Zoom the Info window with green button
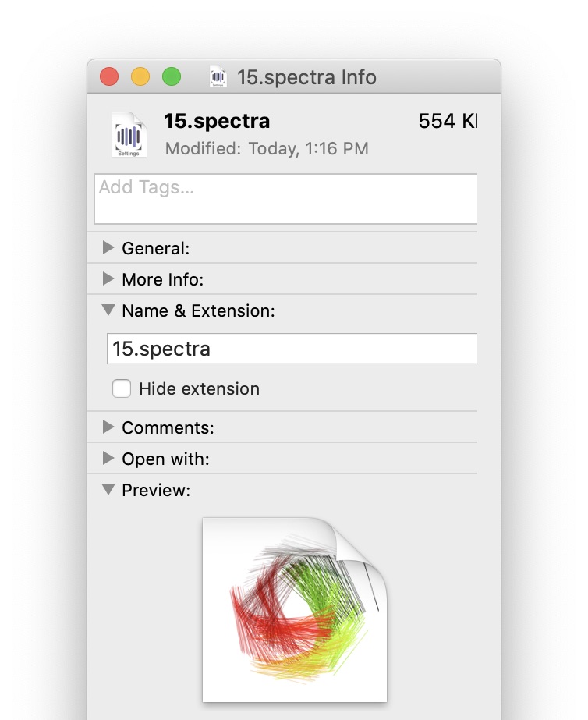 [x=172, y=77]
